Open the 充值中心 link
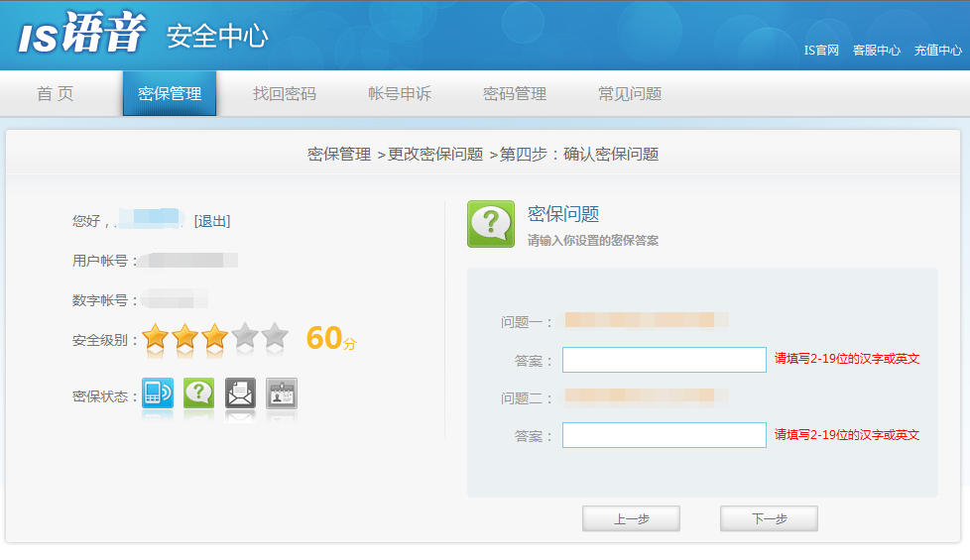 (x=938, y=51)
